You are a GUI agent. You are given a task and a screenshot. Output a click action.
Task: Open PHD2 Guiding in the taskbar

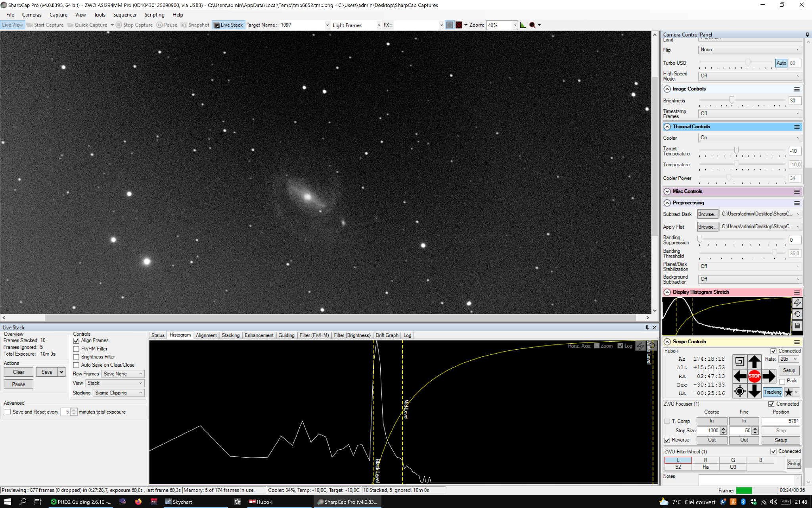[x=81, y=502]
